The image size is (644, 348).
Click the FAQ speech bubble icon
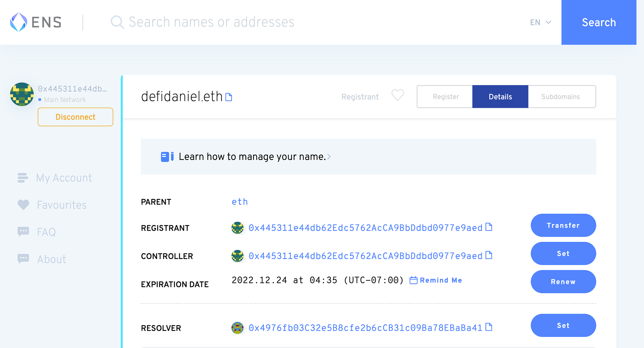point(23,232)
